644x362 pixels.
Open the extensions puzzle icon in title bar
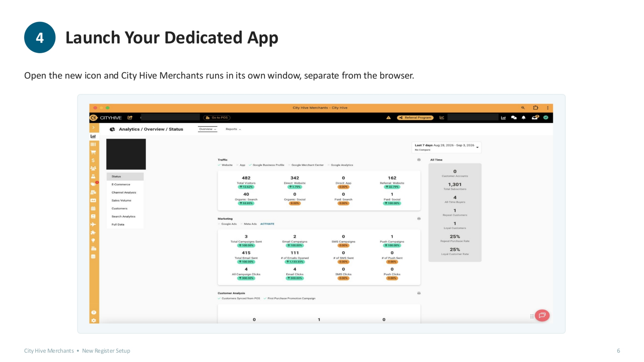pos(536,108)
